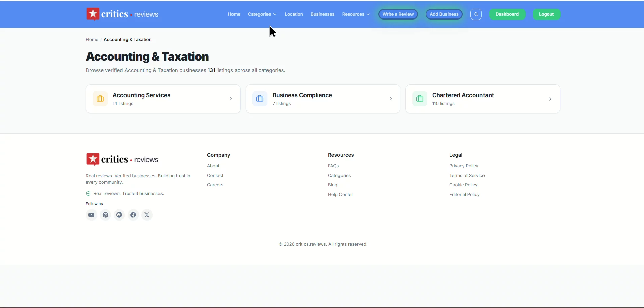Click the '© 2026 critics.reviews' copyright text
Image resolution: width=644 pixels, height=308 pixels.
(323, 244)
